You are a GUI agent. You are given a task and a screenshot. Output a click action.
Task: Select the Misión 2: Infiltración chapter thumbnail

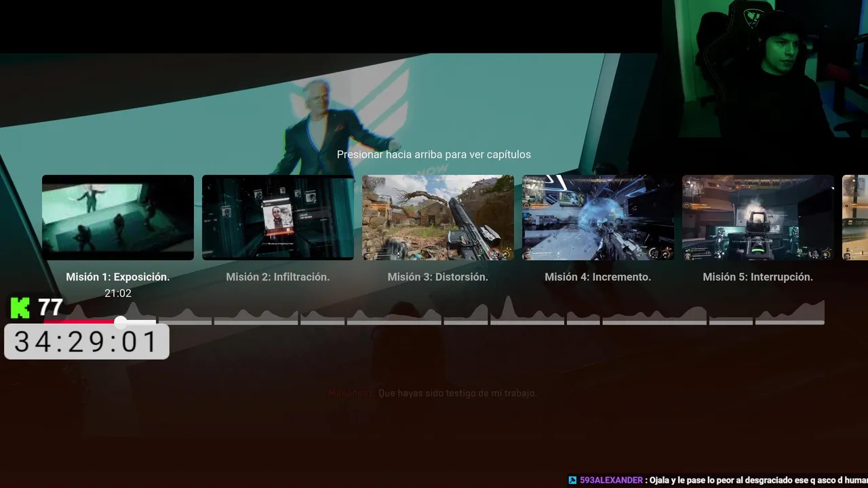tap(278, 218)
